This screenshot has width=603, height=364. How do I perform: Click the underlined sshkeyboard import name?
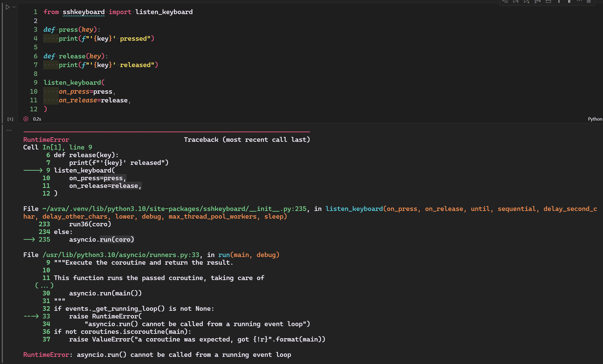83,12
